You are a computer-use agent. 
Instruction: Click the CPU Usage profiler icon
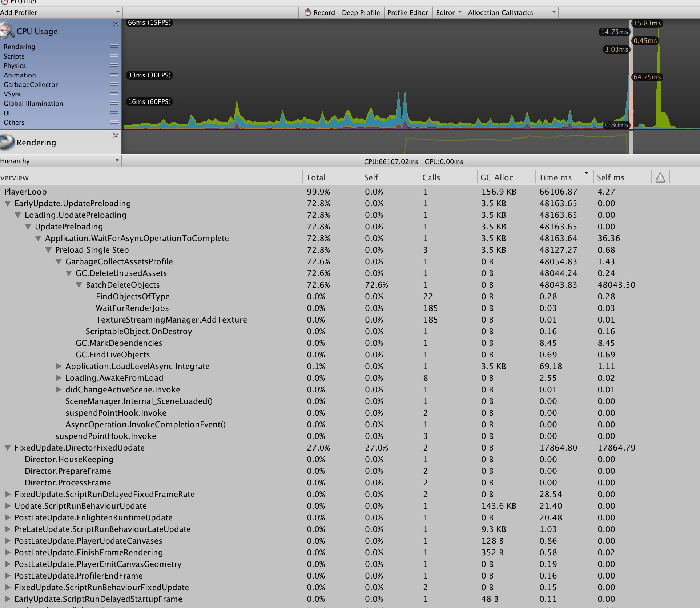(x=7, y=30)
